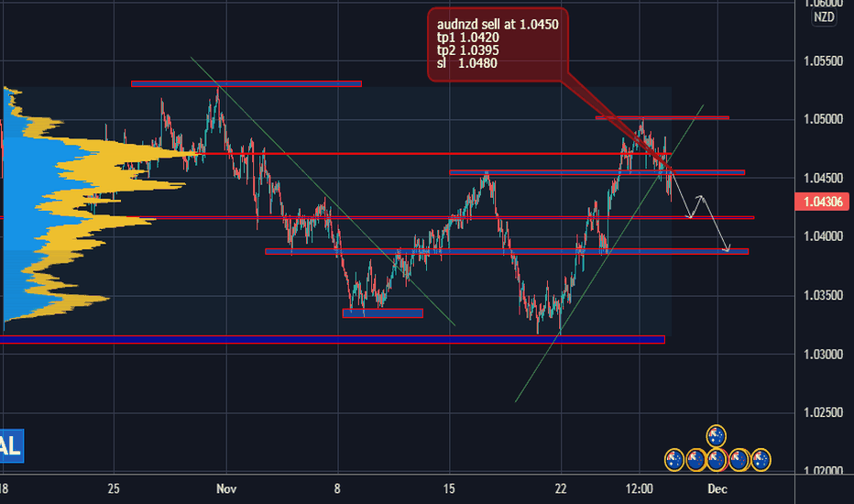Screen dimensions: 854x504
Task: Select the 'tp2 1.0395' line in callout
Action: point(468,50)
